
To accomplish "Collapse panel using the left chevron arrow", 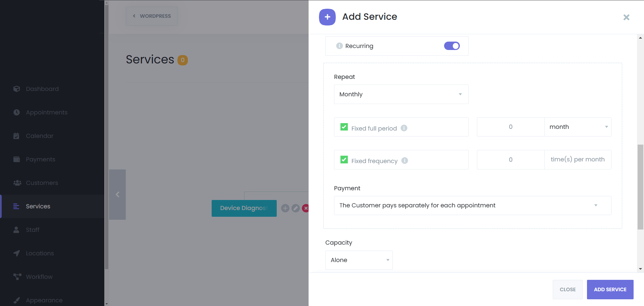I will pos(117,195).
